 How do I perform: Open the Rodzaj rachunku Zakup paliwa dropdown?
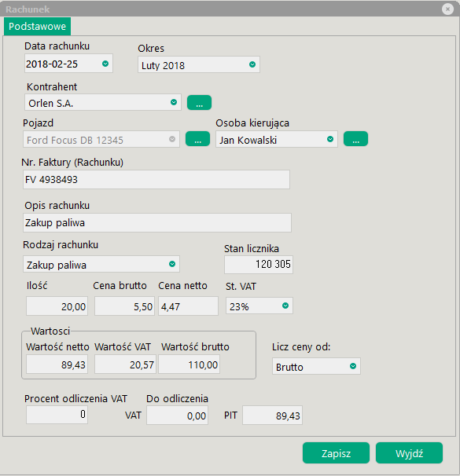point(172,264)
